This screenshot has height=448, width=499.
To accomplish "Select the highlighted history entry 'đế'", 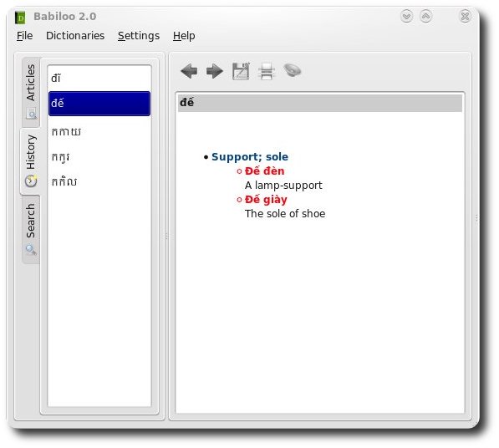I will pyautogui.click(x=99, y=104).
